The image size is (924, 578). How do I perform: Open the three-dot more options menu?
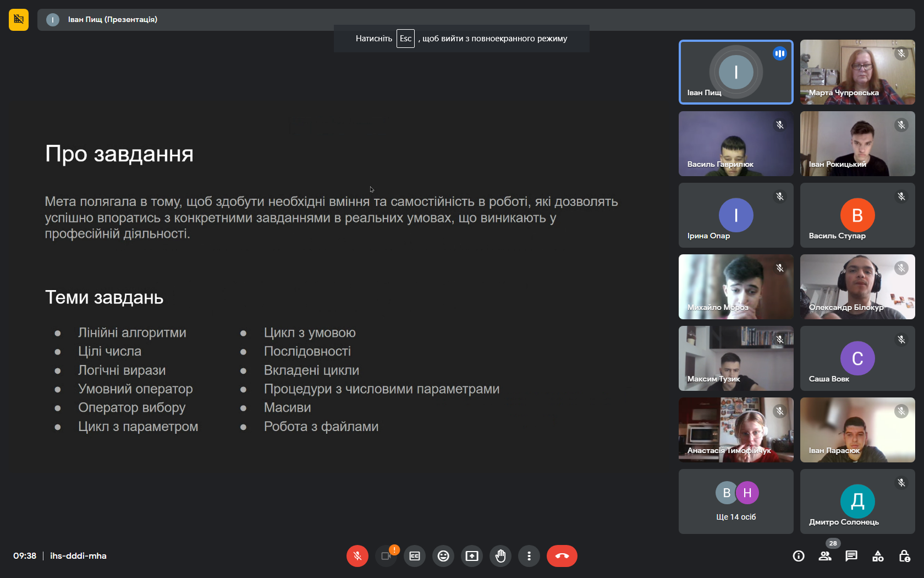tap(529, 556)
